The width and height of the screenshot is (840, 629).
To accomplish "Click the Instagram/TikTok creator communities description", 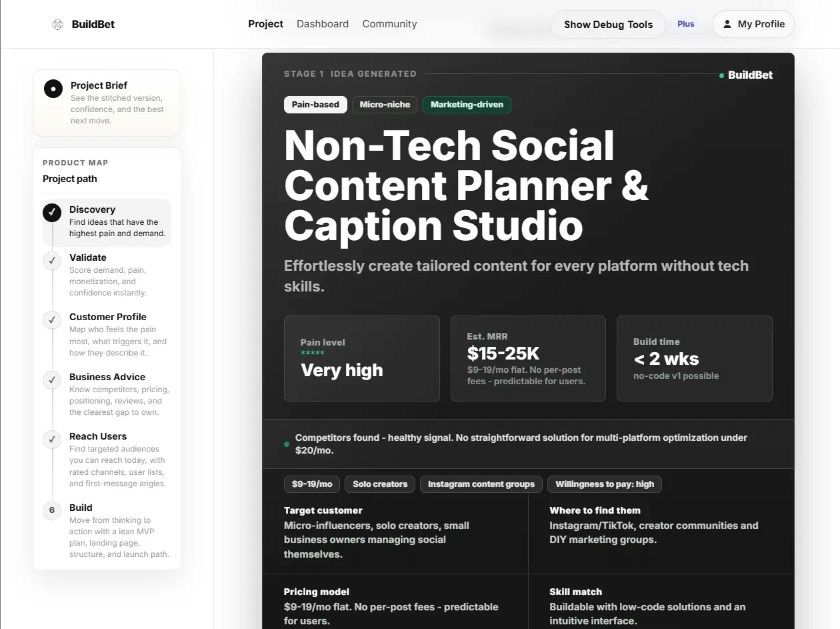I will point(654,532).
